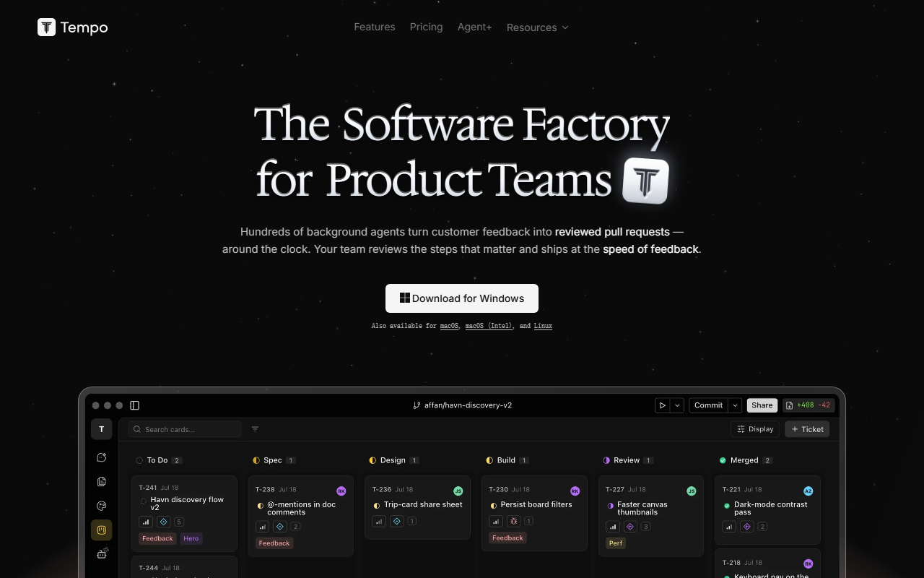Click the + Ticket button
Screen dimensions: 924x578
[x=807, y=429]
